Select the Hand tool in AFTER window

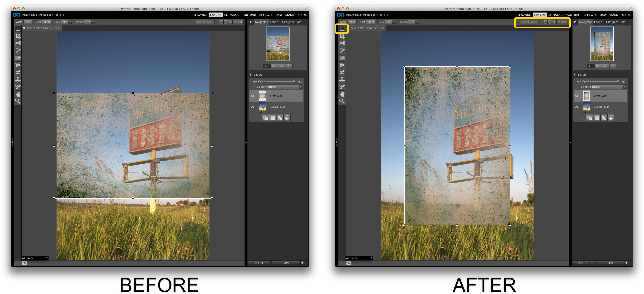(342, 94)
